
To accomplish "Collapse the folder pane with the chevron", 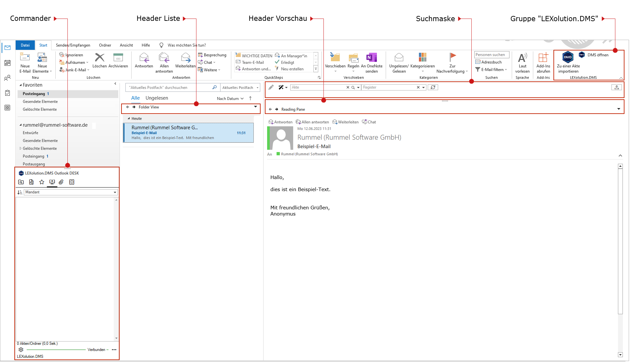I will 115,84.
